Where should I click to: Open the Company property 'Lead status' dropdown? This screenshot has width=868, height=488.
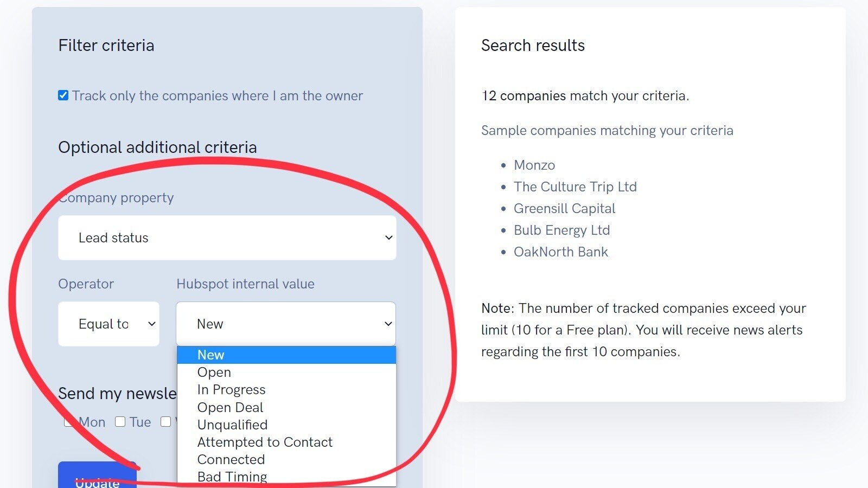pos(227,237)
